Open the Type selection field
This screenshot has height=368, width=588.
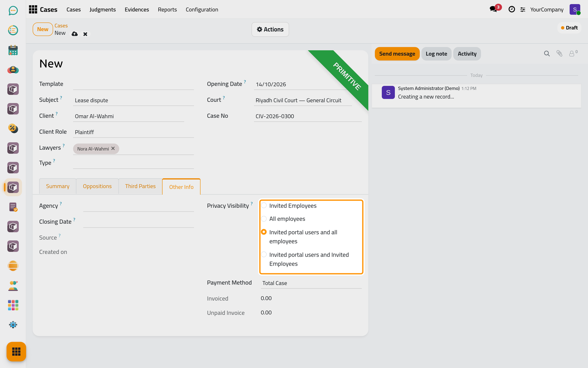tap(133, 163)
